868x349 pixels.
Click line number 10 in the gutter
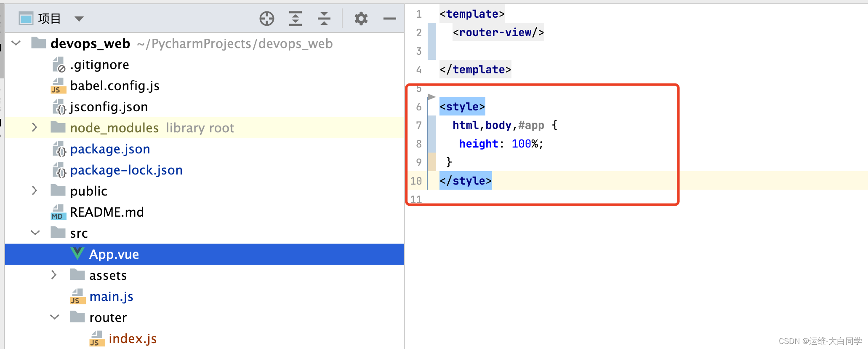tap(416, 181)
